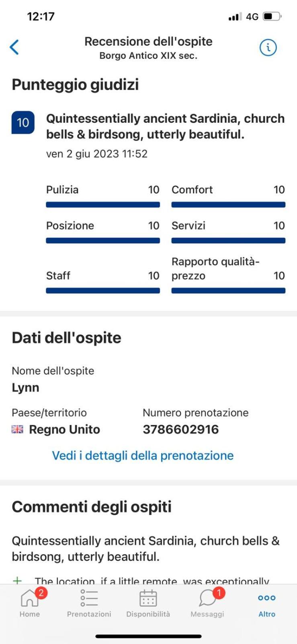The height and width of the screenshot is (644, 297).
Task: Switch to the Prenotazioni tab label
Action: tap(89, 614)
